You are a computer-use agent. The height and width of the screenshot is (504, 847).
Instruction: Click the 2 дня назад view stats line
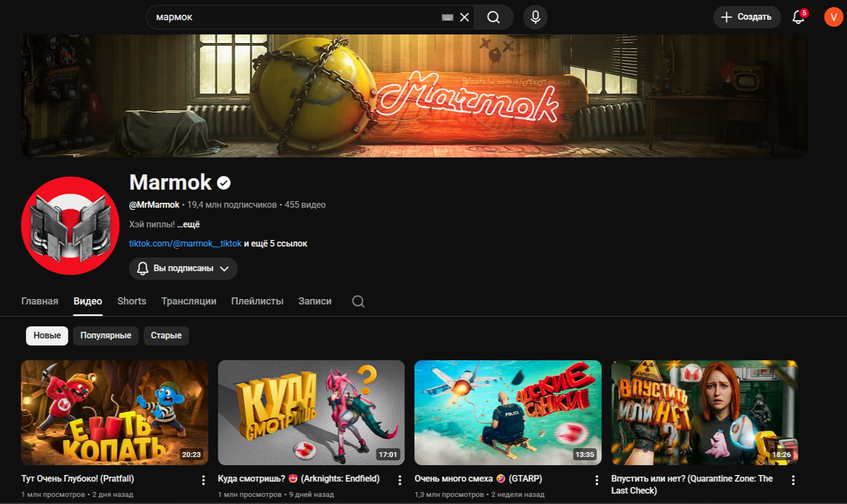77,495
